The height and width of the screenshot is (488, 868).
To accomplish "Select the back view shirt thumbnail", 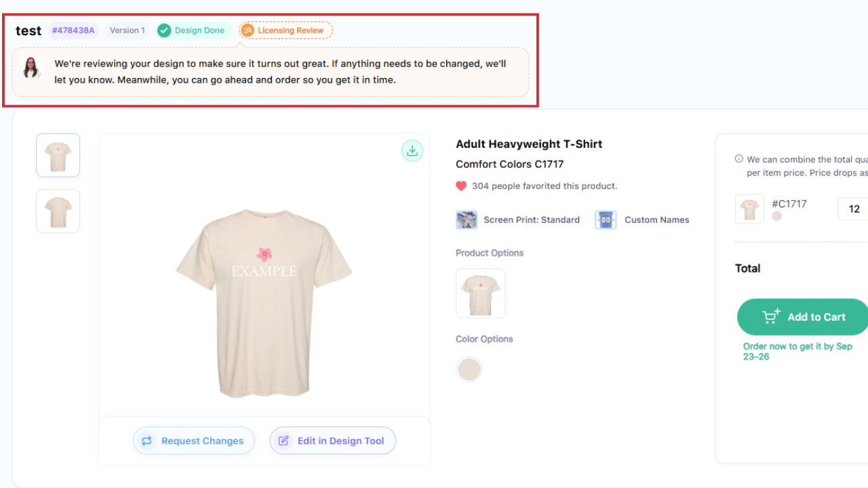I will [58, 211].
